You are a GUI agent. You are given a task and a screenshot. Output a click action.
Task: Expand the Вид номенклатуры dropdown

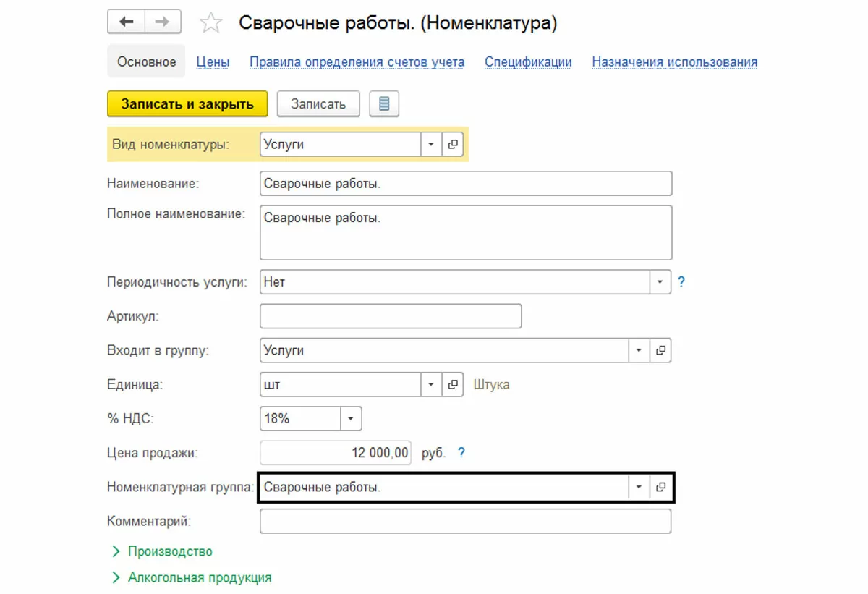click(x=431, y=144)
